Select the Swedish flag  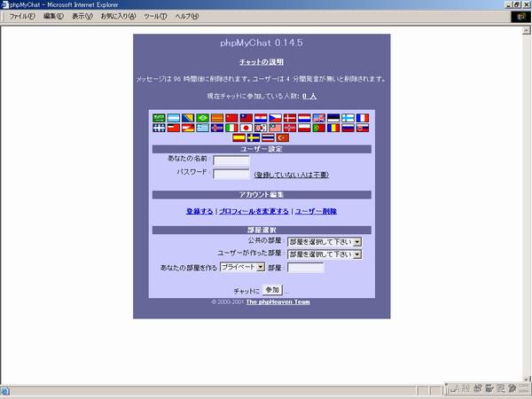click(254, 137)
